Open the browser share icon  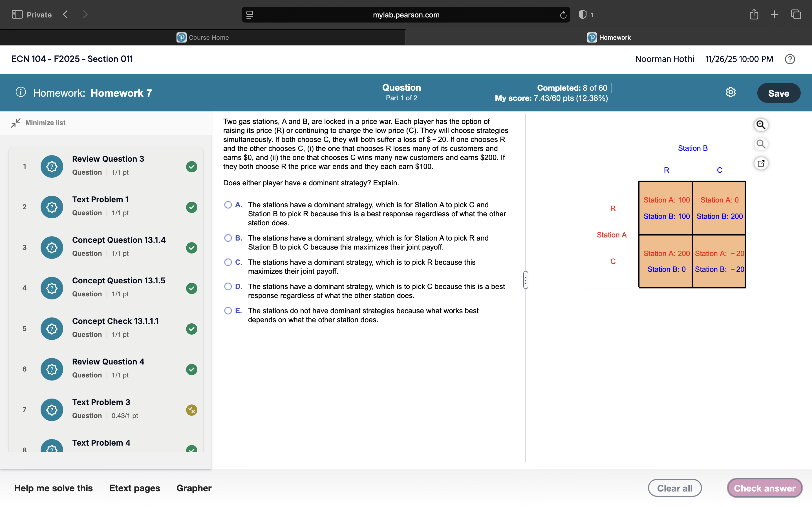click(x=754, y=14)
